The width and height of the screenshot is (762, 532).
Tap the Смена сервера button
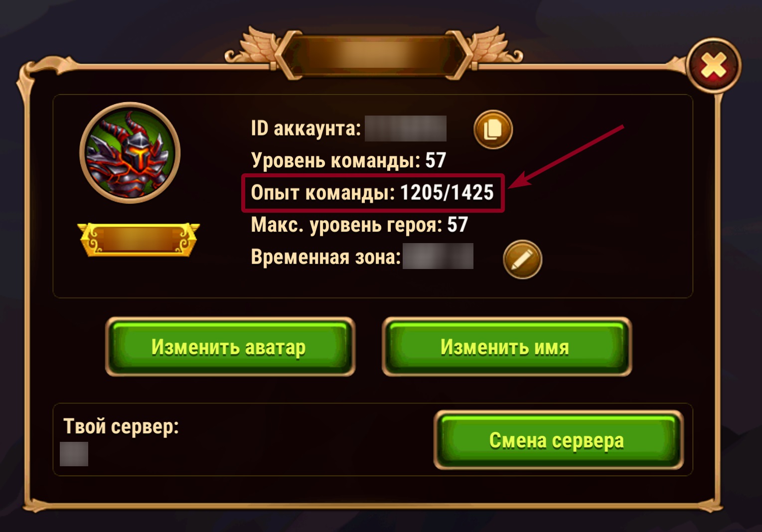click(x=558, y=440)
